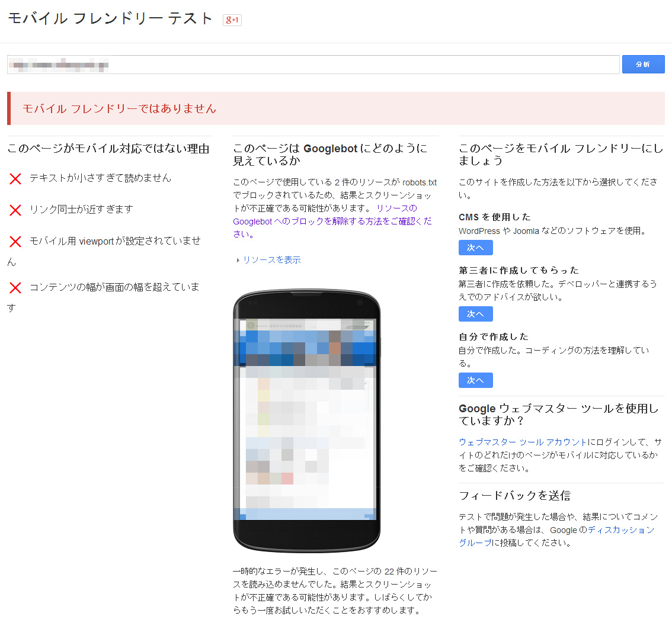Viewport: 672px width, 629px height.
Task: Click red X icon beside リンク同士が近すぎます
Action: 15,210
